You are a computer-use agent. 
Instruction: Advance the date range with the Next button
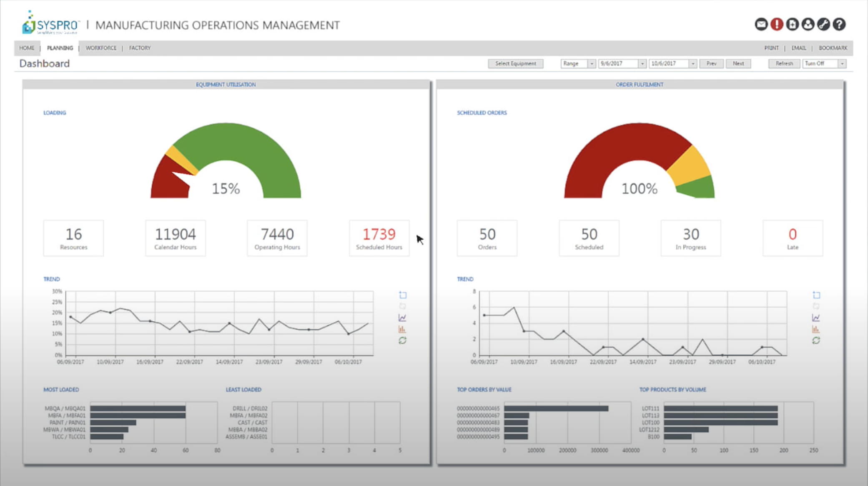(738, 63)
